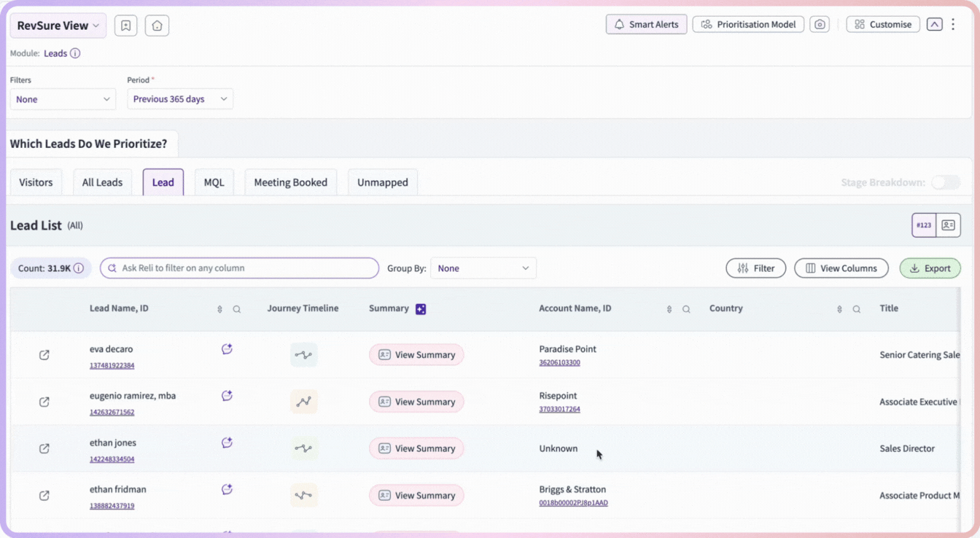View journey timeline for eva decaro
Screen dimensions: 980x538
coord(303,355)
